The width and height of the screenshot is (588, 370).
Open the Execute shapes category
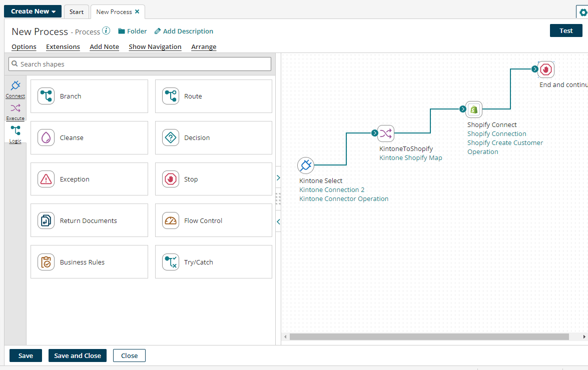[16, 112]
